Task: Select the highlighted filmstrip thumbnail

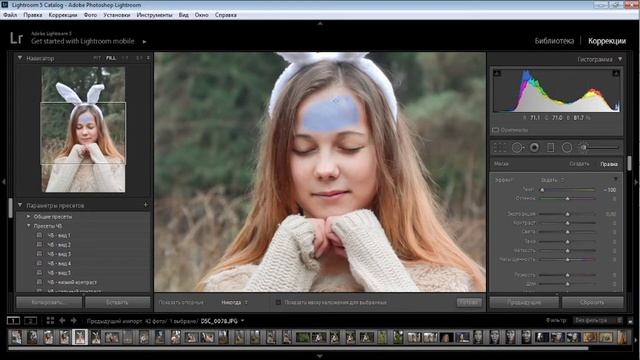Action: pos(80,337)
